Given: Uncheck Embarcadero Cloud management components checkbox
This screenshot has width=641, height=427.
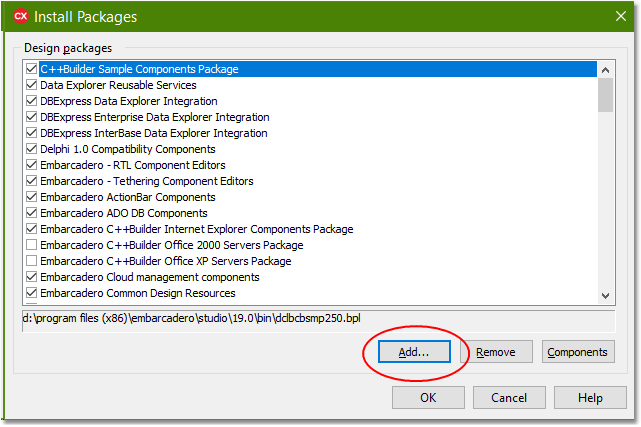Looking at the screenshot, I should (x=31, y=277).
